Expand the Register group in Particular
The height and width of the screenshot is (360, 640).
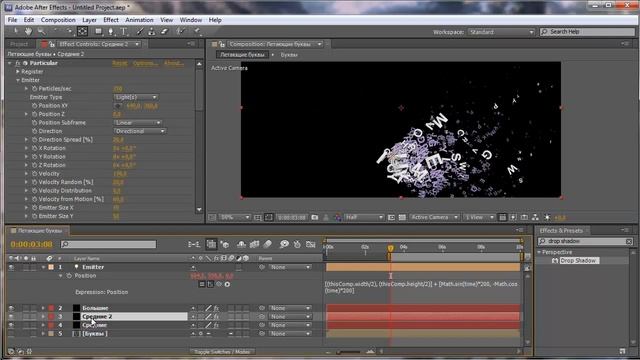pos(18,71)
